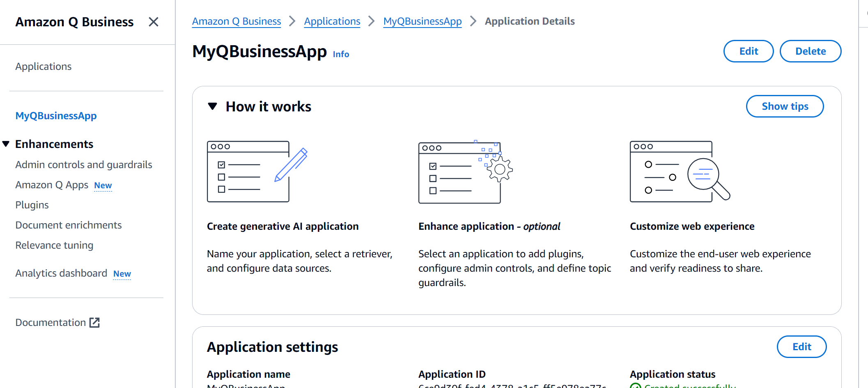Click the Delete application button

(x=811, y=51)
